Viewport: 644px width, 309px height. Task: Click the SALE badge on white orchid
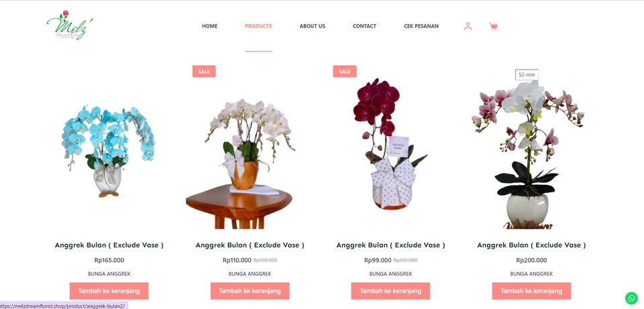click(204, 72)
